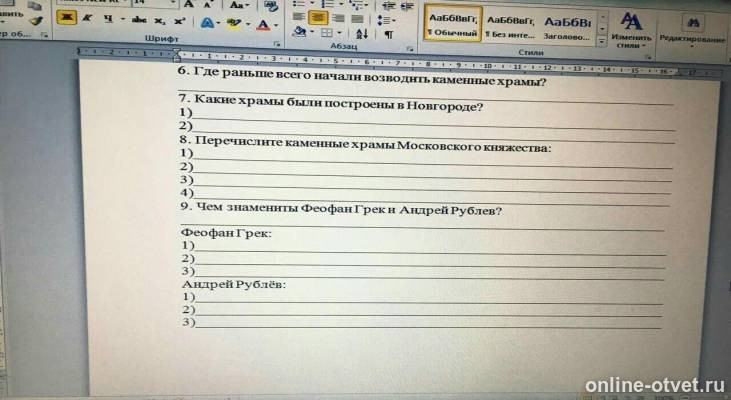Apply the Без инте... style
Image resolution: width=731 pixels, height=400 pixels.
click(x=510, y=27)
